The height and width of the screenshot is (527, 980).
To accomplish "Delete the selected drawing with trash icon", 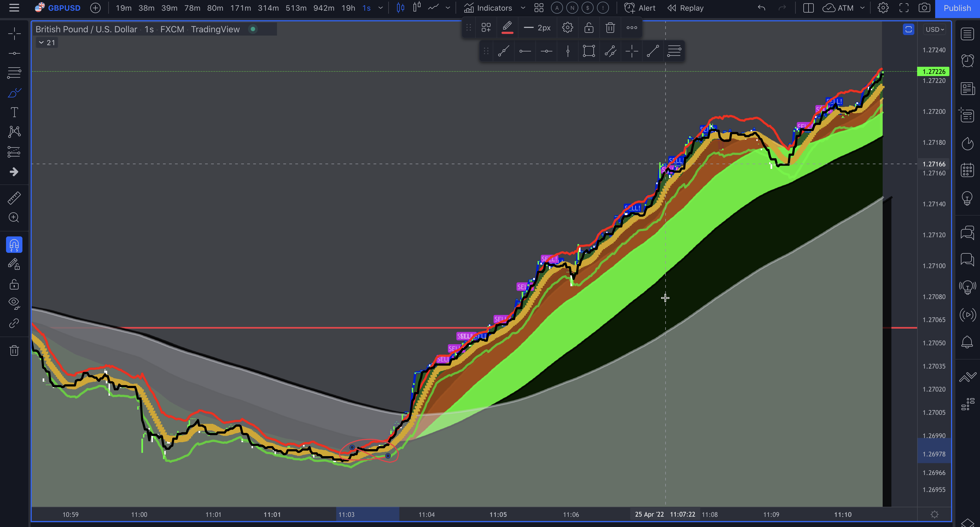I will tap(610, 28).
